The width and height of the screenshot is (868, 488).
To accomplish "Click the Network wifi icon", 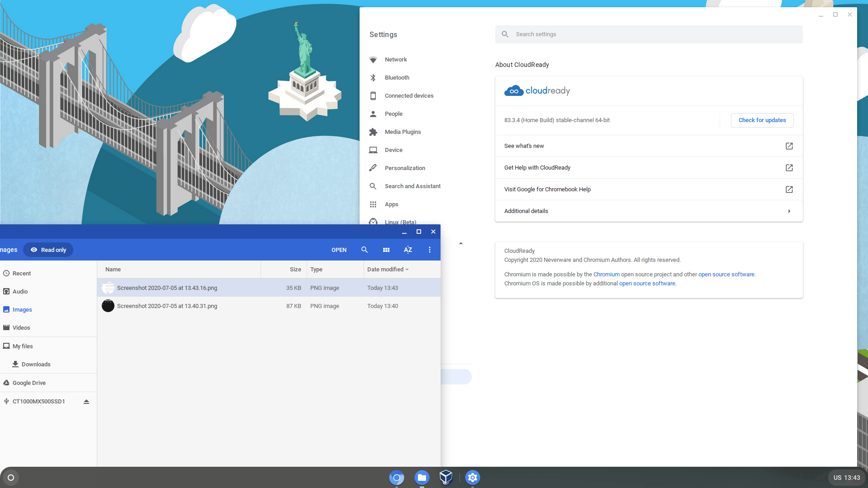I will (373, 60).
